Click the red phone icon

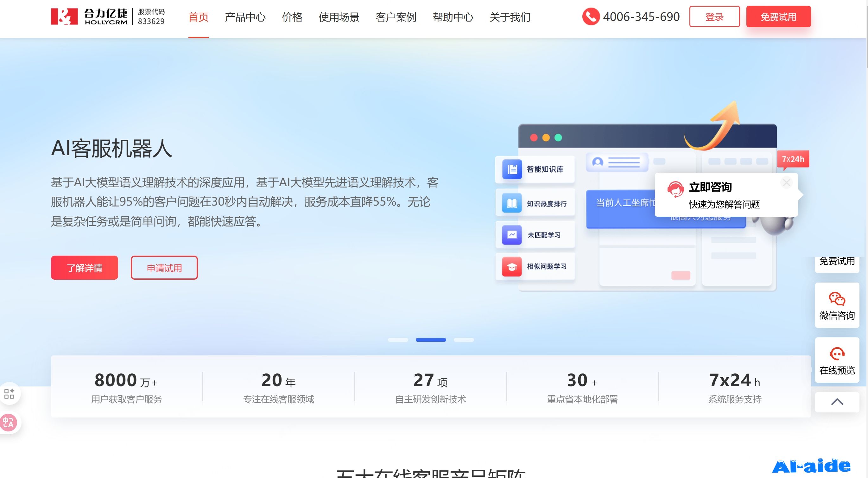[x=591, y=16]
